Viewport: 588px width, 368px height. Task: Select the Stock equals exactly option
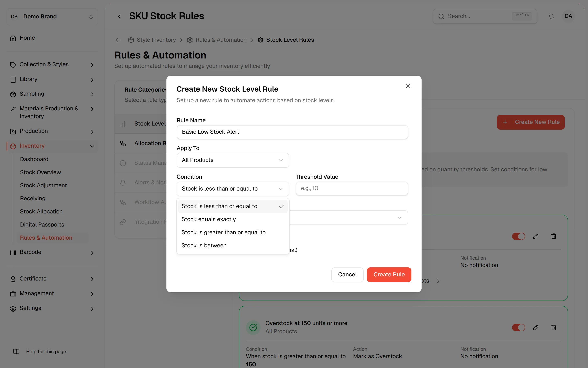(x=233, y=219)
